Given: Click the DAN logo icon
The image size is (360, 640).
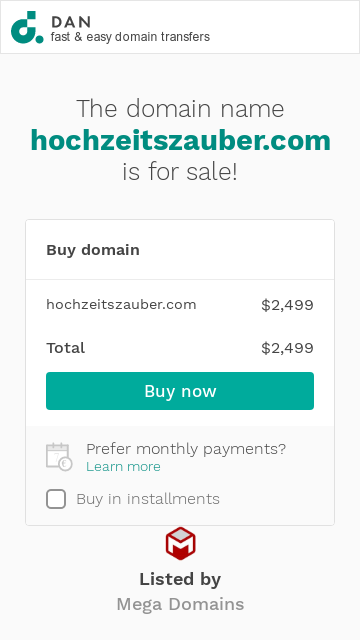Looking at the screenshot, I should [27, 27].
